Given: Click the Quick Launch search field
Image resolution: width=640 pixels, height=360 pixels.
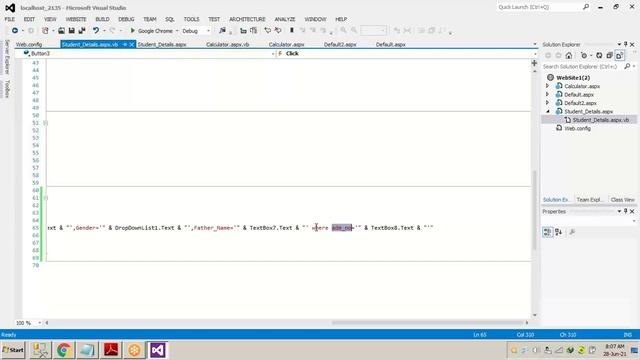Looking at the screenshot, I should pyautogui.click(x=539, y=7).
